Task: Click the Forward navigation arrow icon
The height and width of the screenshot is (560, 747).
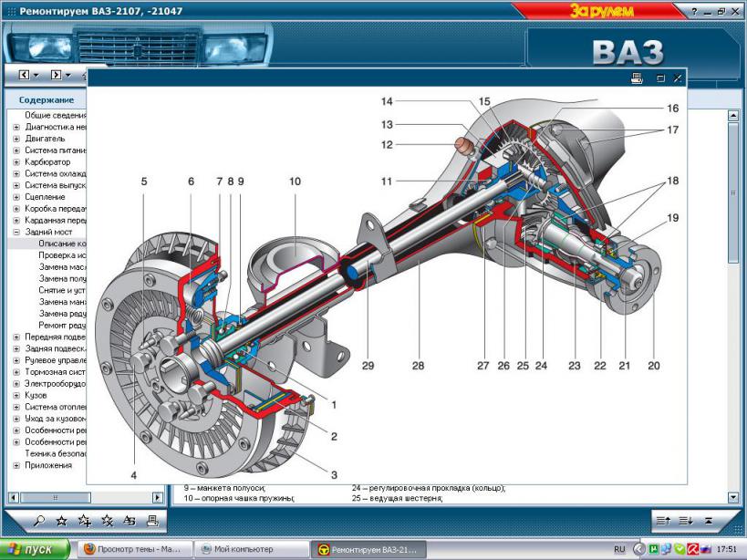Action: [57, 75]
